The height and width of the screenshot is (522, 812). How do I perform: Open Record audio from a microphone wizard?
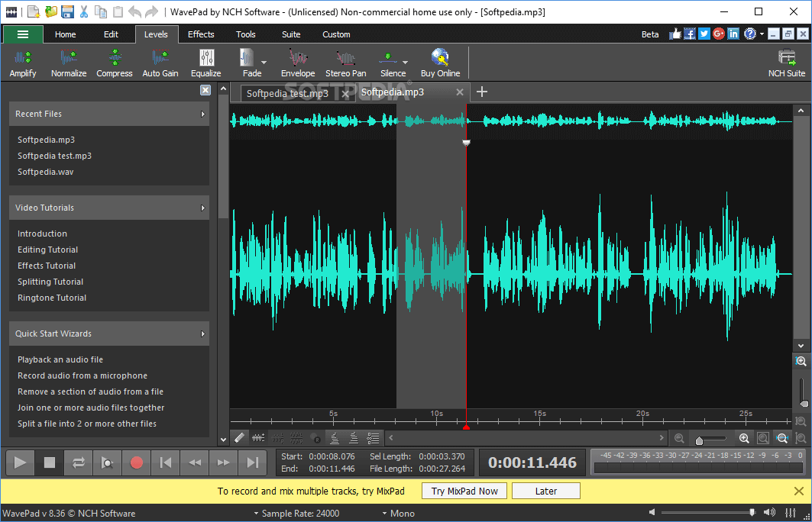pos(82,375)
